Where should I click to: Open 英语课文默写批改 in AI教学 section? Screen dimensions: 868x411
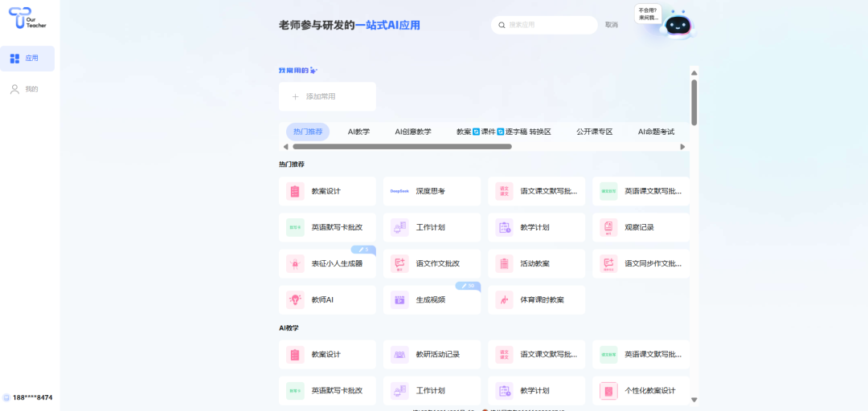pos(641,355)
